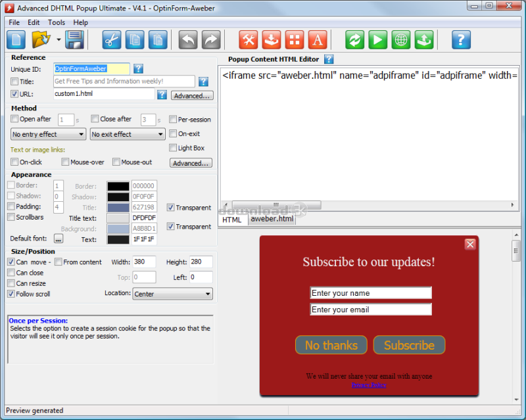Open the File menu

[x=14, y=22]
